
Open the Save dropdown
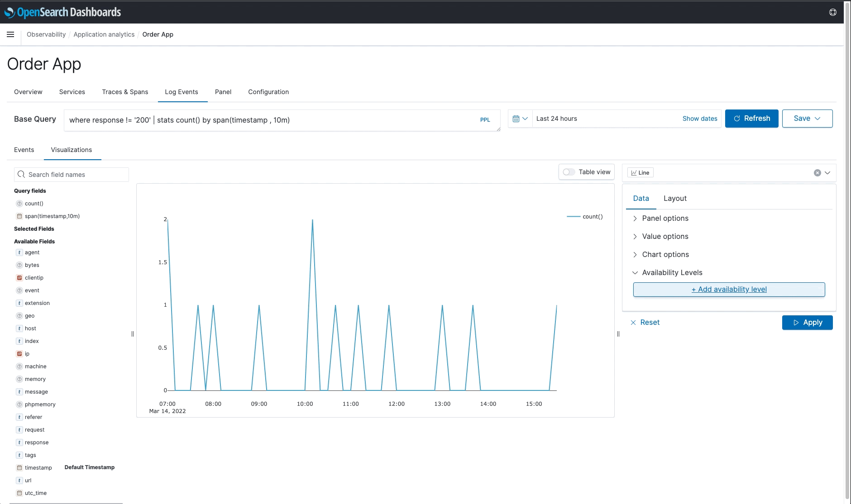(807, 118)
